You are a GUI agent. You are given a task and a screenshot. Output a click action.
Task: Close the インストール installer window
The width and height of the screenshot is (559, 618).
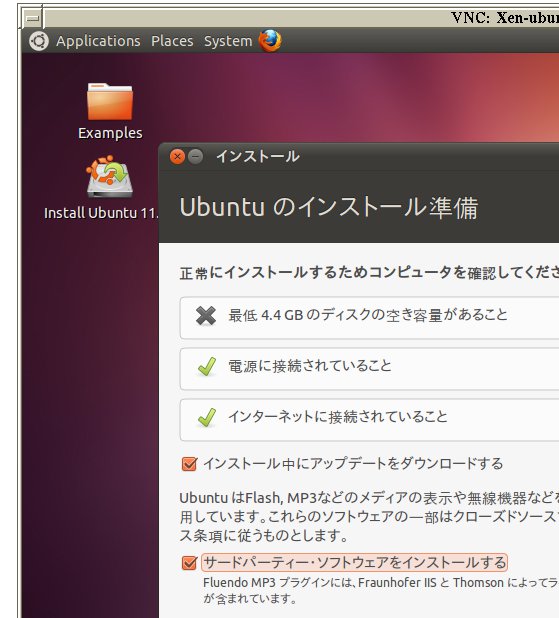tap(177, 156)
